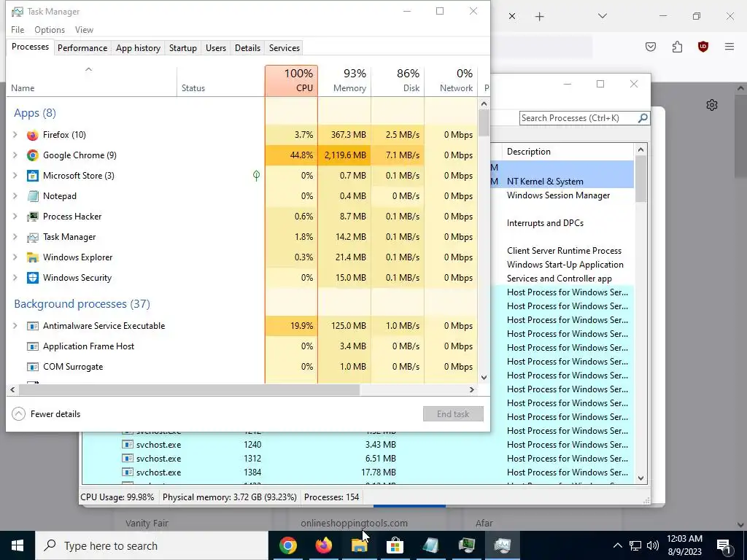Click the Fewer details button
747x560 pixels.
click(46, 414)
